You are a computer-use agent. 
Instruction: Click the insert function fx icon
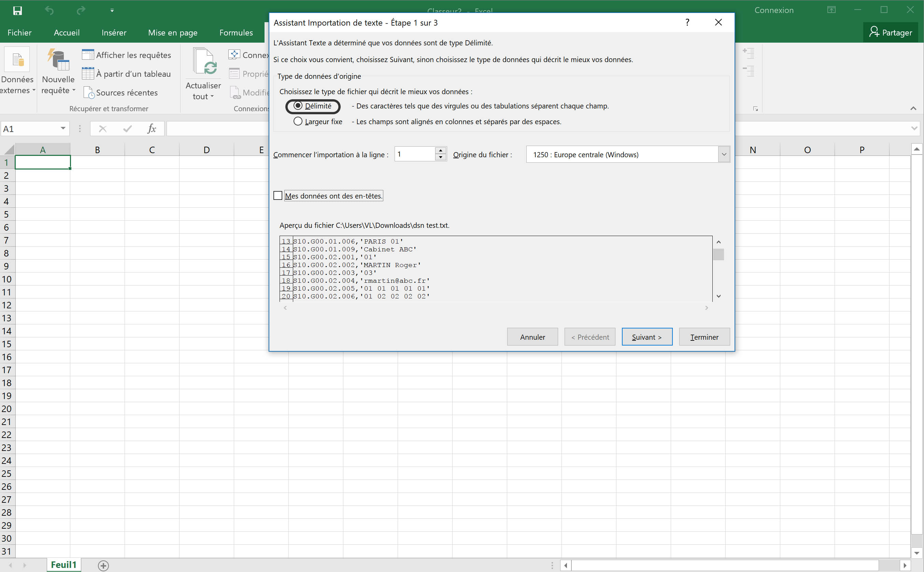point(152,129)
